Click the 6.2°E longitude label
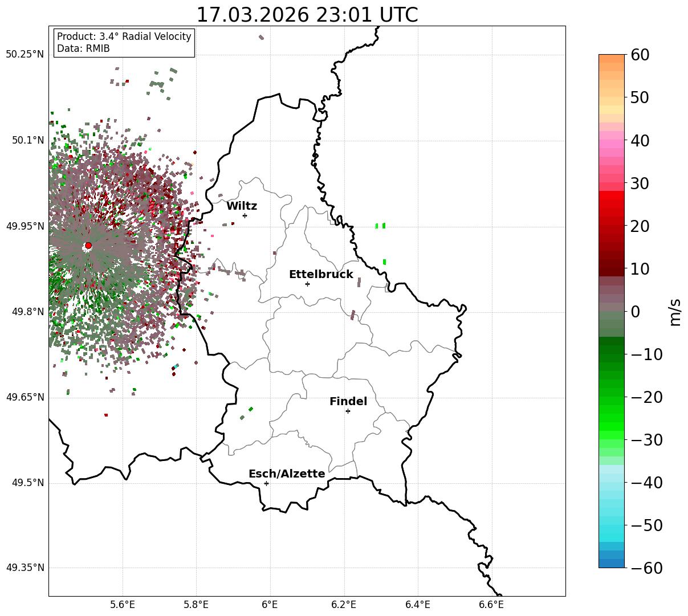 pos(344,604)
